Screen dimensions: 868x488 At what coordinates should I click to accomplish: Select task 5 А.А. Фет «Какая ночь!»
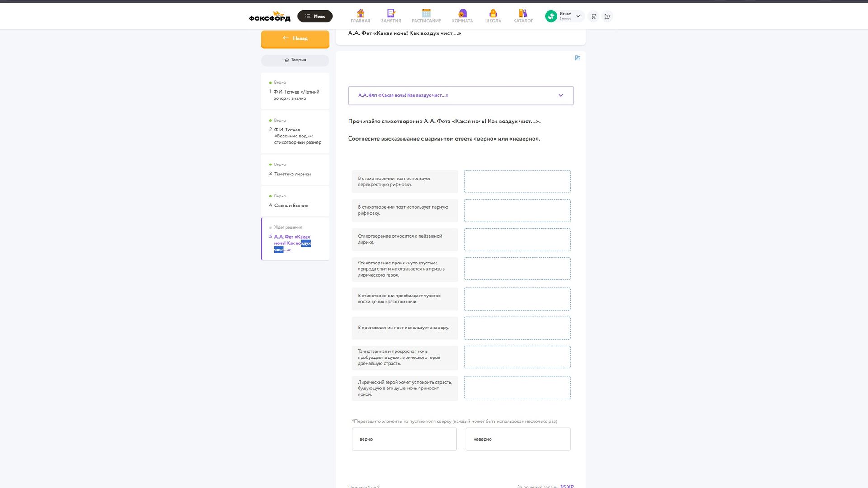click(x=295, y=239)
